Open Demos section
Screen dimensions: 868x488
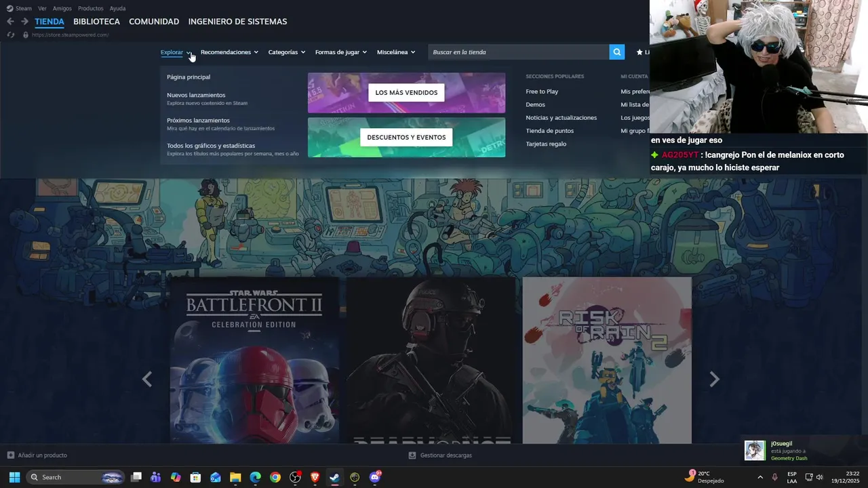(x=535, y=104)
